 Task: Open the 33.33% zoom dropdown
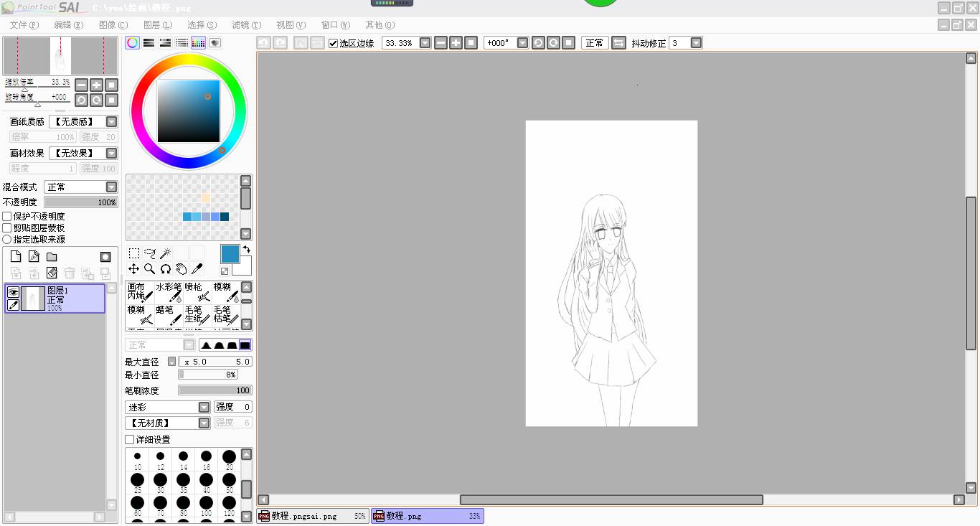[x=425, y=43]
